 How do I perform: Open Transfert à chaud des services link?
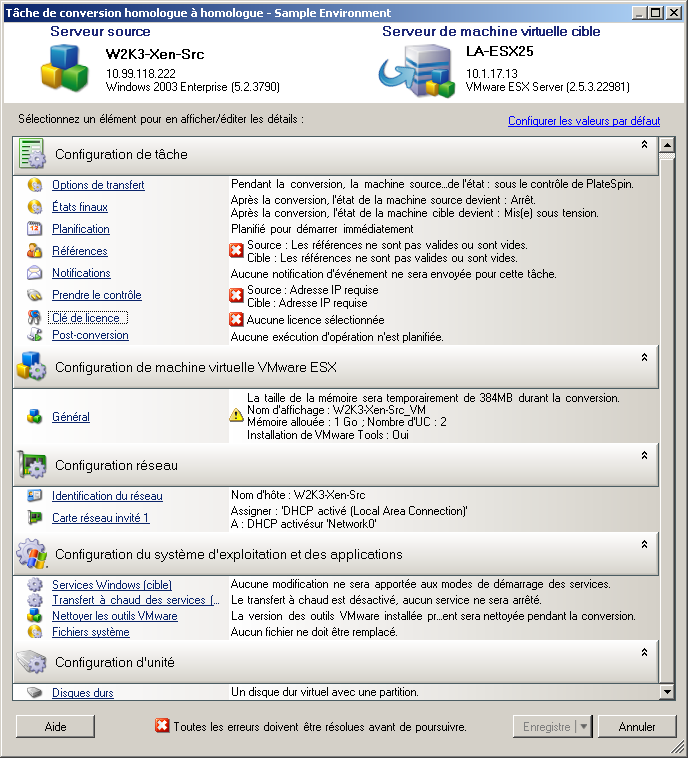pyautogui.click(x=136, y=600)
